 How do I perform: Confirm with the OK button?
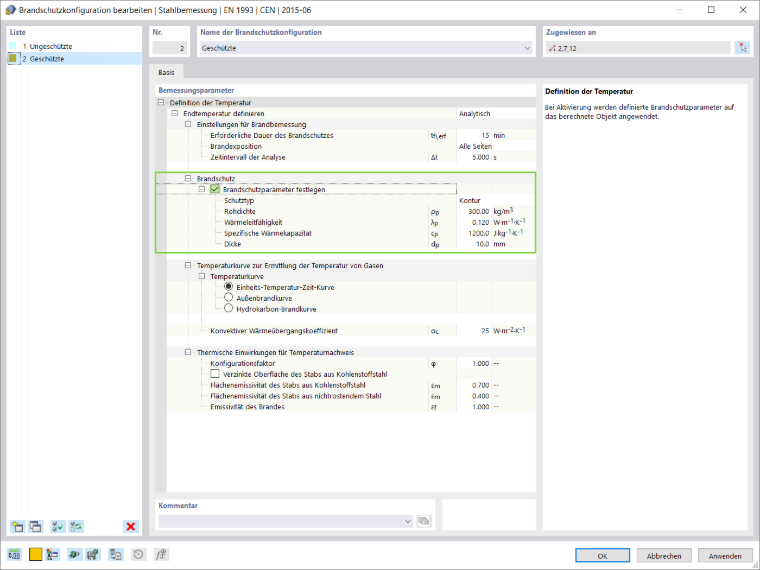pos(602,555)
